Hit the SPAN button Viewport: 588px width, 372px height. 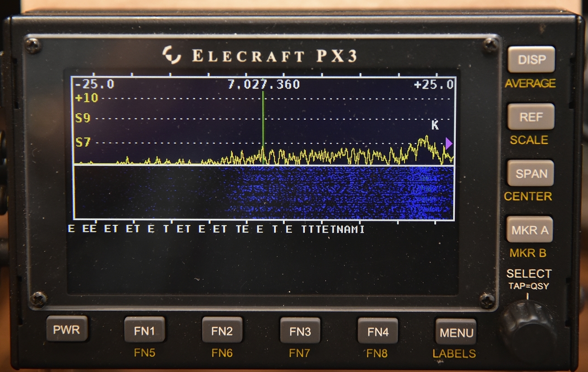tap(531, 173)
